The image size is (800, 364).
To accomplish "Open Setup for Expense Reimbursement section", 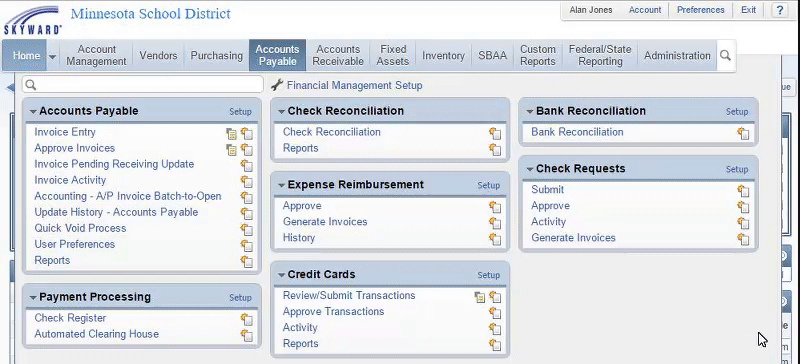I will (489, 185).
